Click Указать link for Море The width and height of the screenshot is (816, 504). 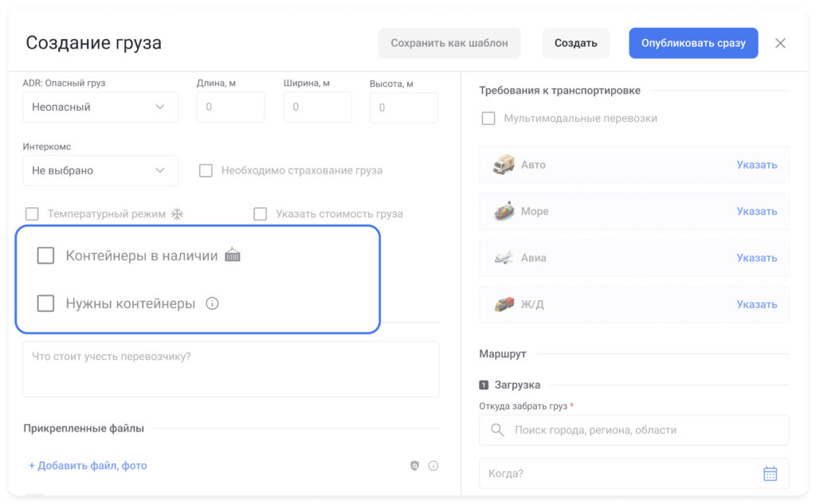pos(757,211)
